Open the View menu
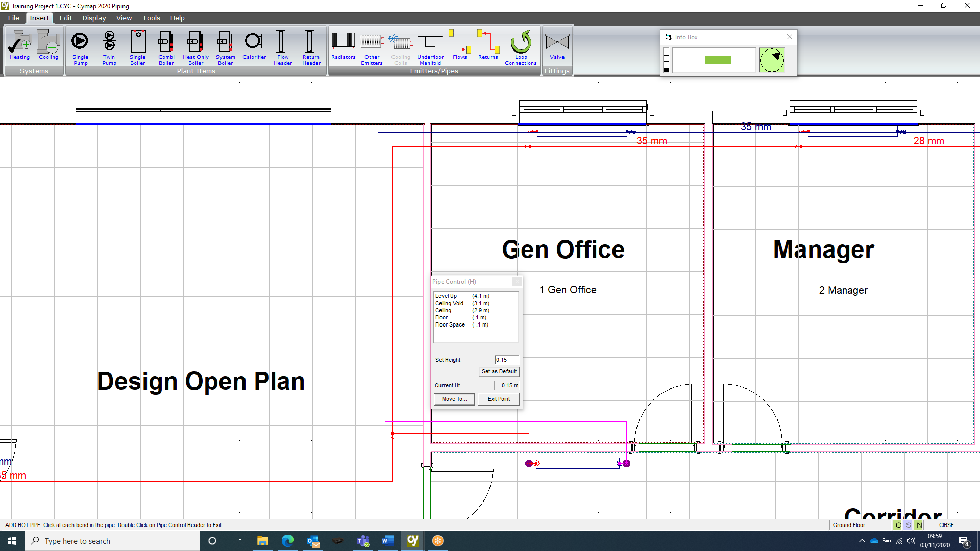This screenshot has height=551, width=980. tap(124, 18)
